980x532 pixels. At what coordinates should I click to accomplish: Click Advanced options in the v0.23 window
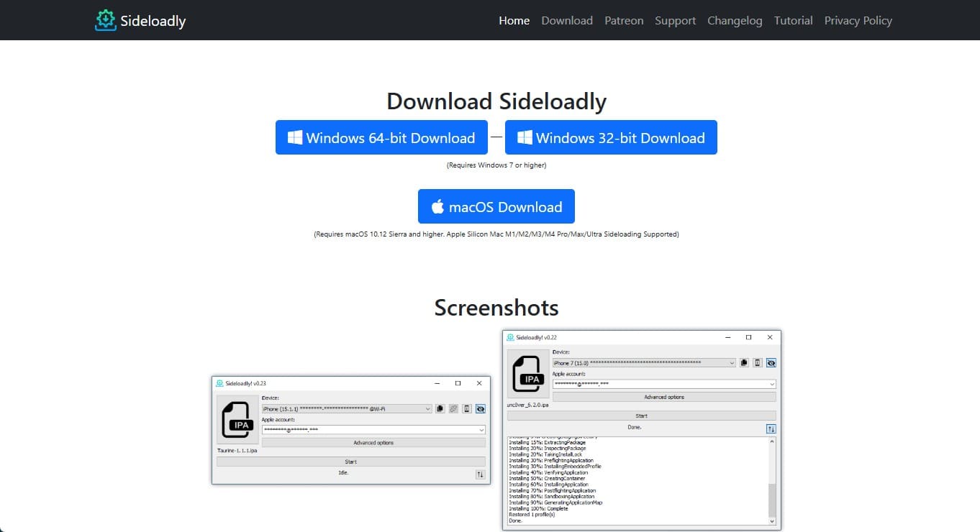[x=373, y=443]
